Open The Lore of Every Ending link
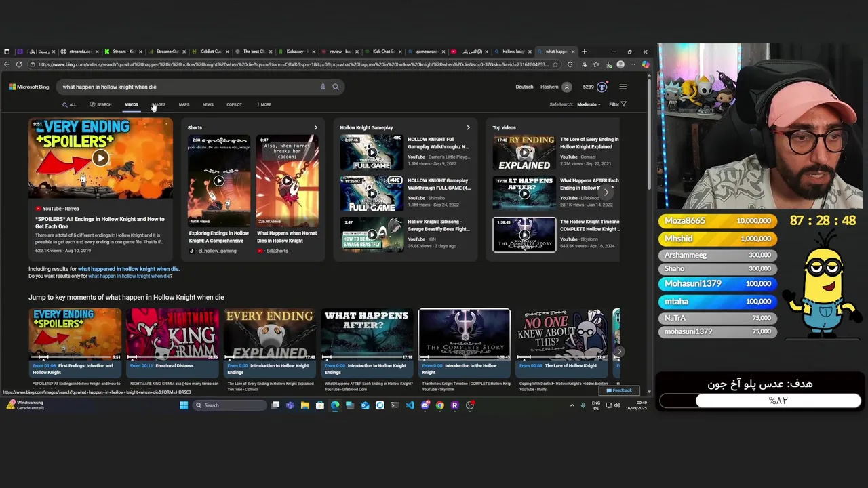Image resolution: width=868 pixels, height=488 pixels. [589, 143]
